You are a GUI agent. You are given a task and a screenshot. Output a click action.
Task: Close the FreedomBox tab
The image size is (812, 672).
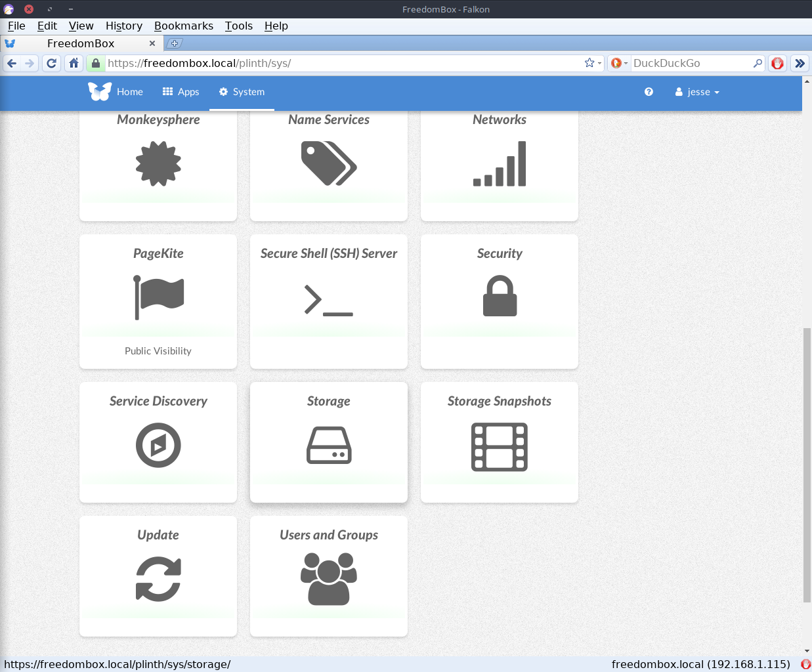coord(152,43)
